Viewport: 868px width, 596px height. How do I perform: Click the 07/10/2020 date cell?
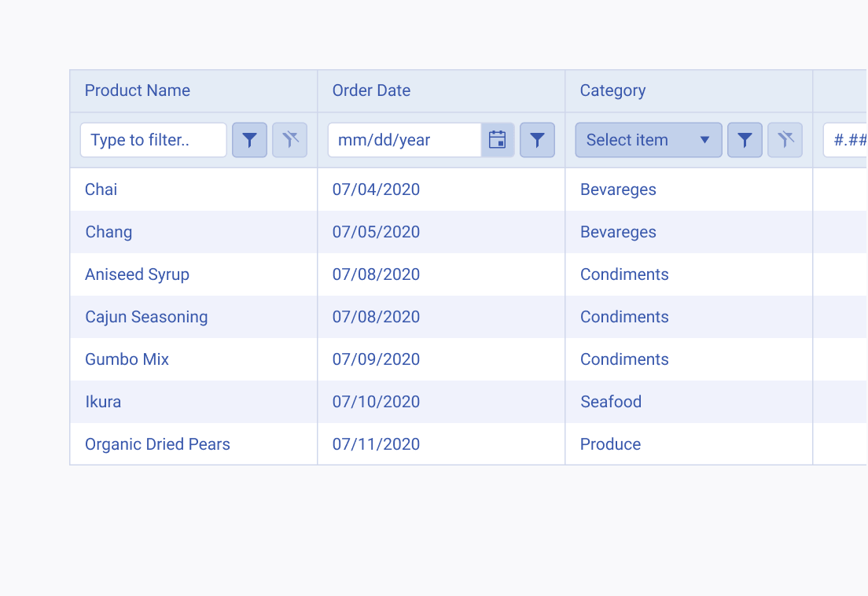pyautogui.click(x=441, y=402)
